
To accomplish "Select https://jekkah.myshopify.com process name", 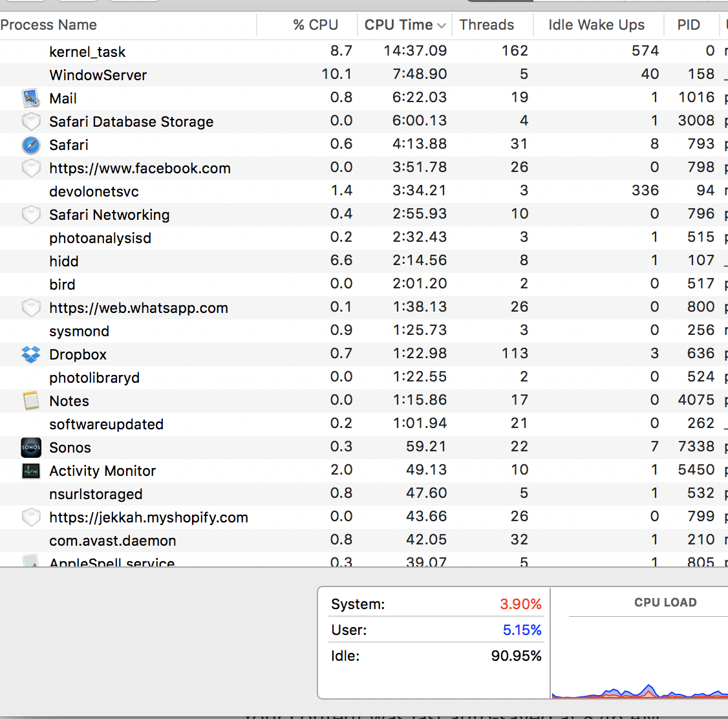I will coord(149,517).
